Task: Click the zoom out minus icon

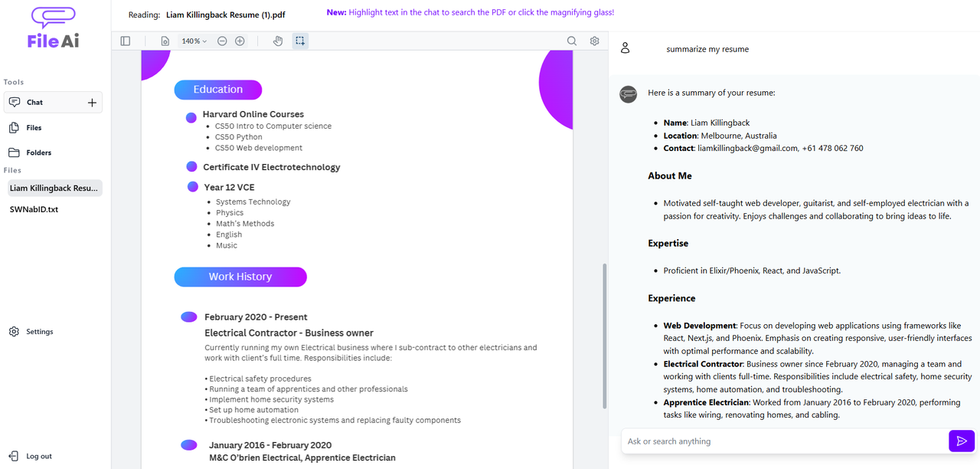Action: tap(222, 41)
